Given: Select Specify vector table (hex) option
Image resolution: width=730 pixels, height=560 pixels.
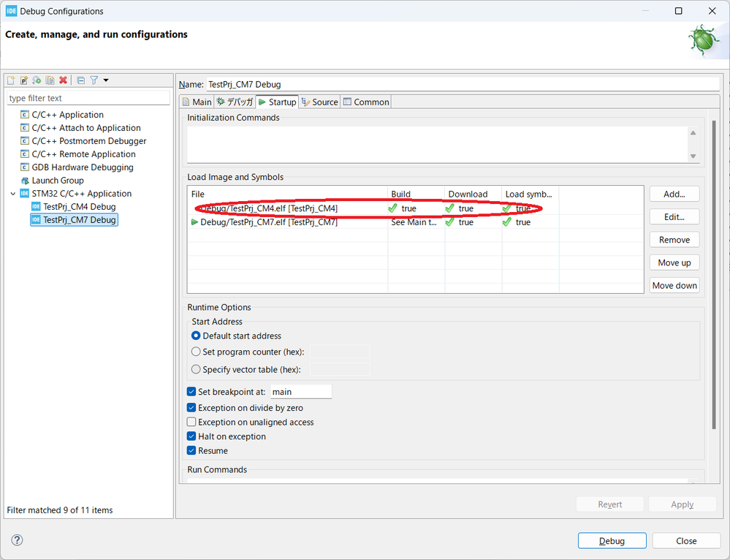Looking at the screenshot, I should click(x=196, y=369).
